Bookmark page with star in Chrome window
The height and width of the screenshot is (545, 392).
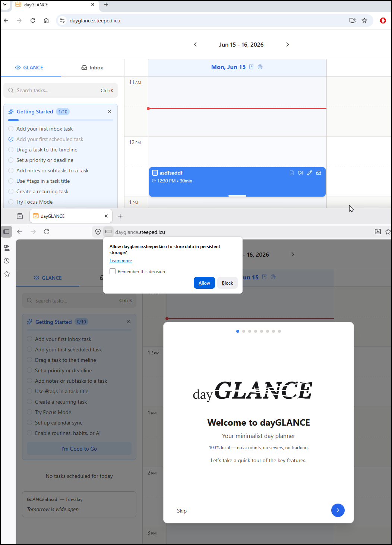click(364, 21)
